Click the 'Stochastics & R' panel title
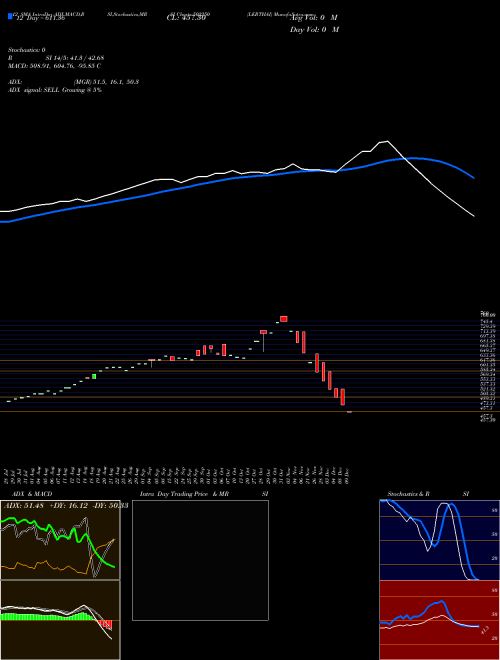 click(408, 494)
